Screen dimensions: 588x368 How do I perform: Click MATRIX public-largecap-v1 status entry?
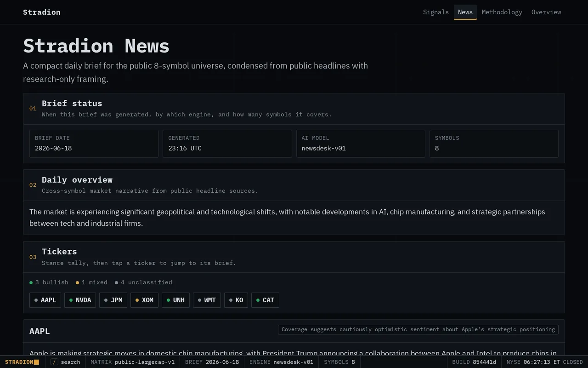click(132, 362)
